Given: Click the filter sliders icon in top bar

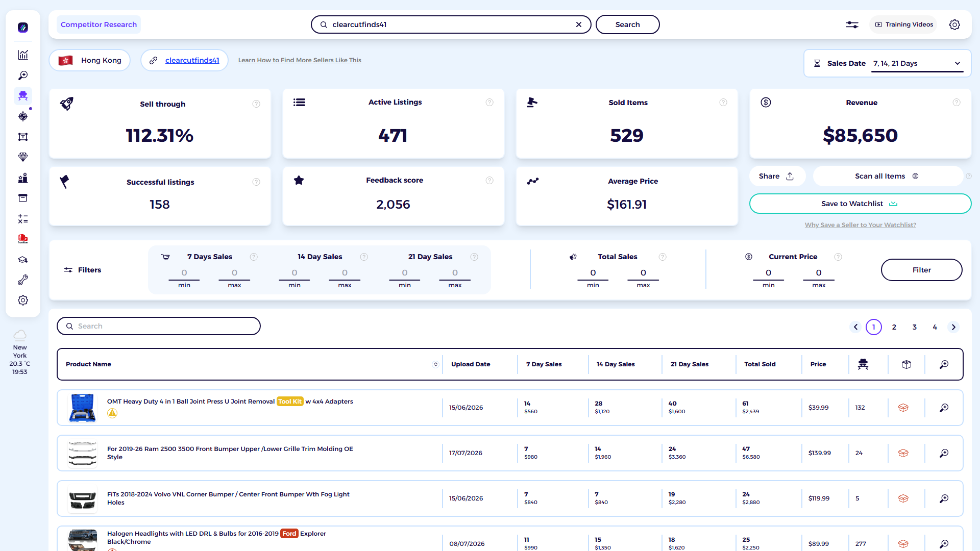Looking at the screenshot, I should (x=852, y=24).
